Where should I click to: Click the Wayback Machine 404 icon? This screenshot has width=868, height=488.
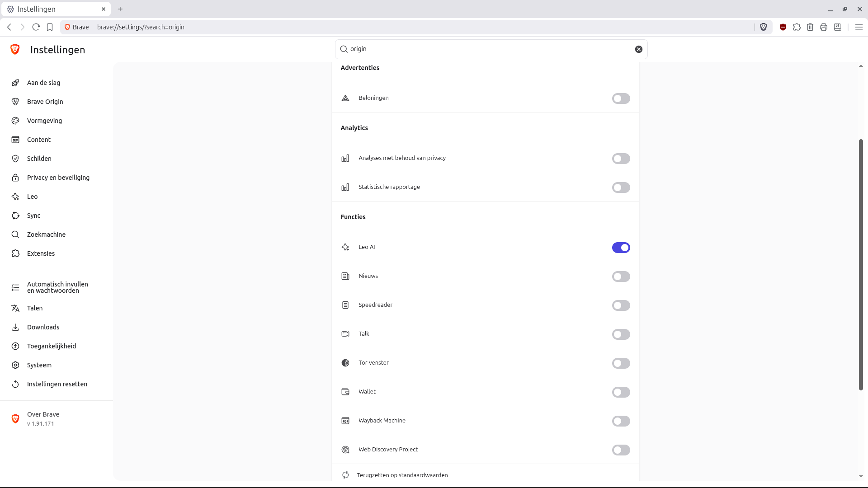pos(345,421)
